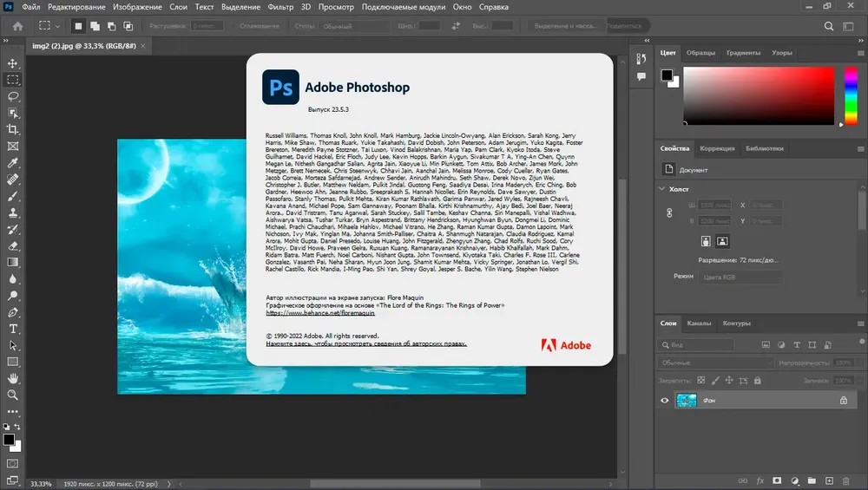This screenshot has width=868, height=490.
Task: Open the layer blend mode dropdown Обычные
Action: coord(715,363)
